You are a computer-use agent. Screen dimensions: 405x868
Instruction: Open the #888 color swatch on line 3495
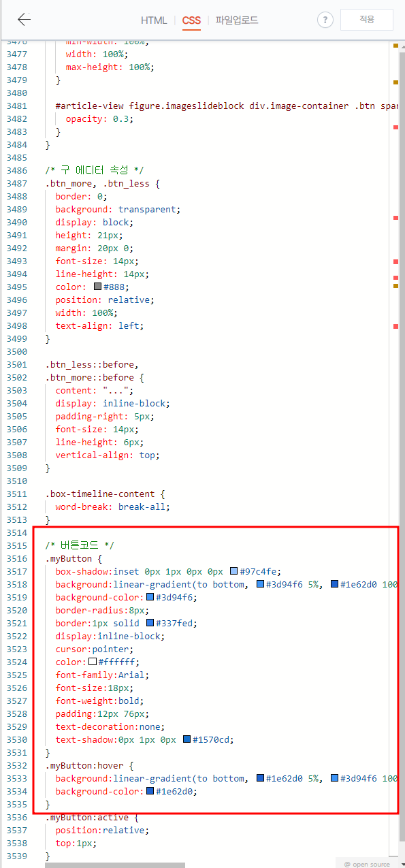coord(97,287)
